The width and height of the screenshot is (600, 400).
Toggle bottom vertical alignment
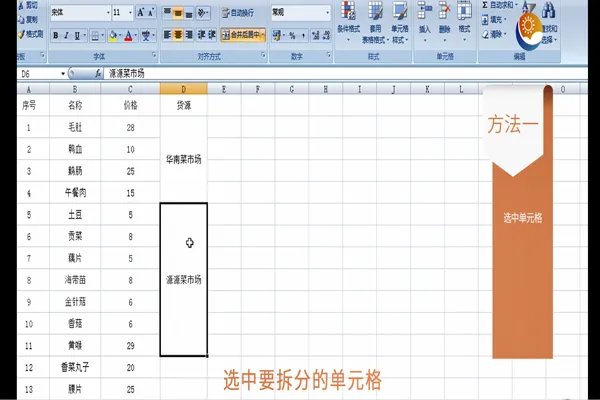coord(189,13)
